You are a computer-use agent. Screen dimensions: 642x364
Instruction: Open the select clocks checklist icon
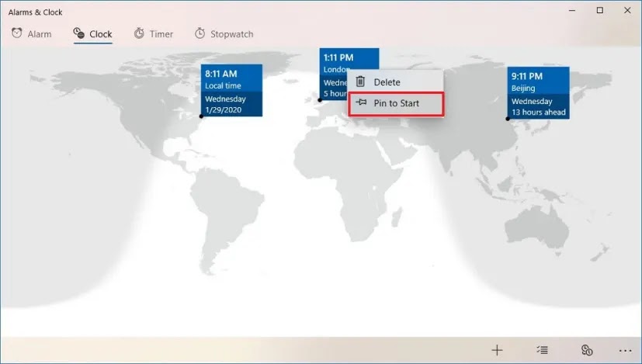point(543,350)
